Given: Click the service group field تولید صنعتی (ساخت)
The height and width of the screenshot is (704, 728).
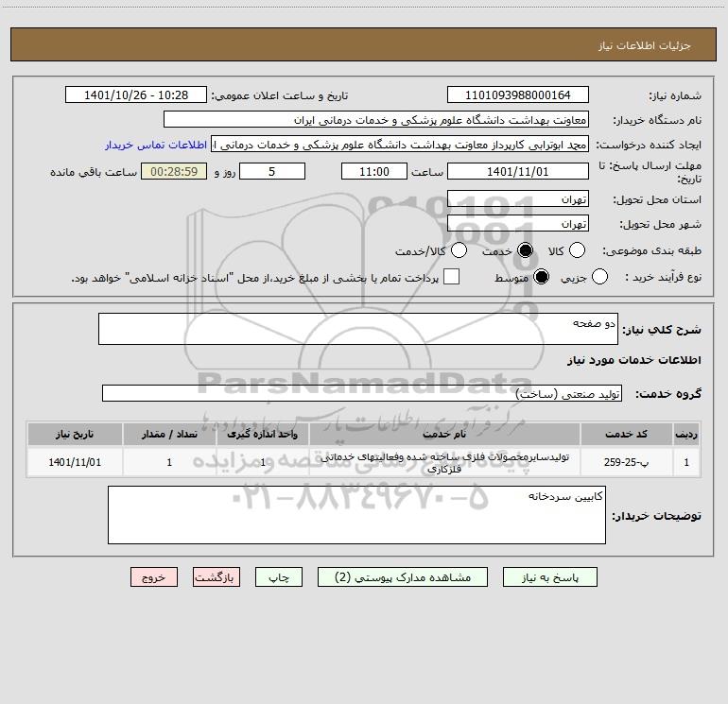Looking at the screenshot, I should 362,393.
